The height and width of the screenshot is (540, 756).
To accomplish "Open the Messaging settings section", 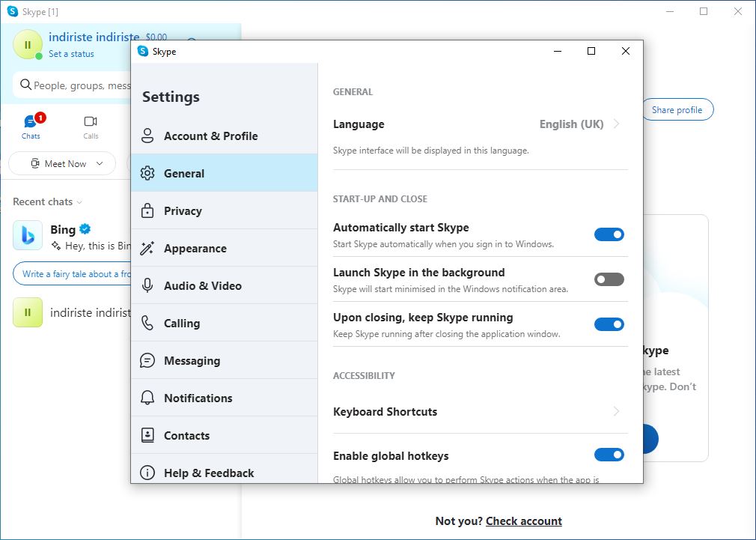I will click(225, 360).
